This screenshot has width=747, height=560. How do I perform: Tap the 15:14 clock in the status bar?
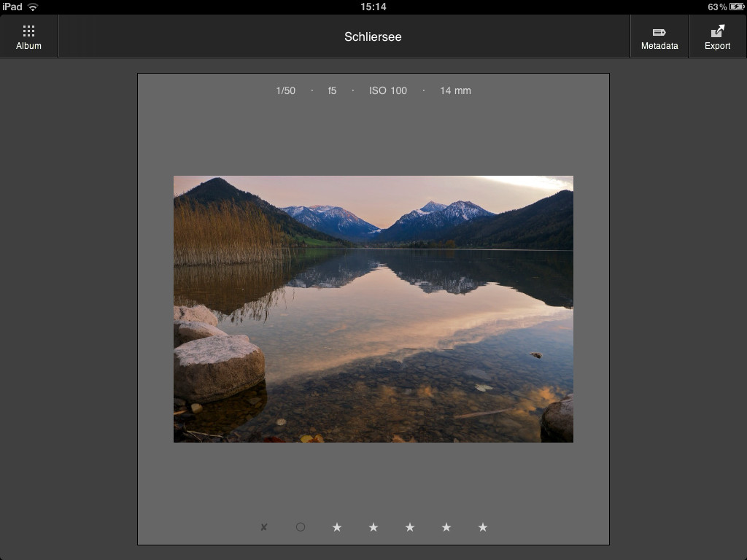[x=373, y=7]
